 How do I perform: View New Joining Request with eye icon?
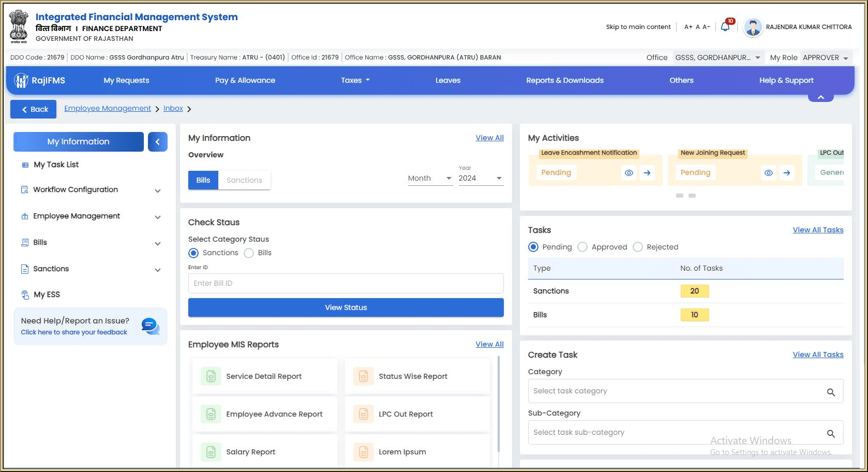tap(769, 173)
